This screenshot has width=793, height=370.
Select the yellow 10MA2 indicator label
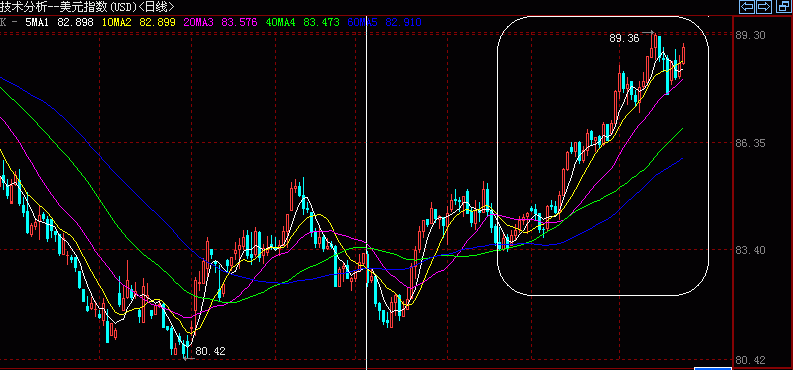(116, 22)
